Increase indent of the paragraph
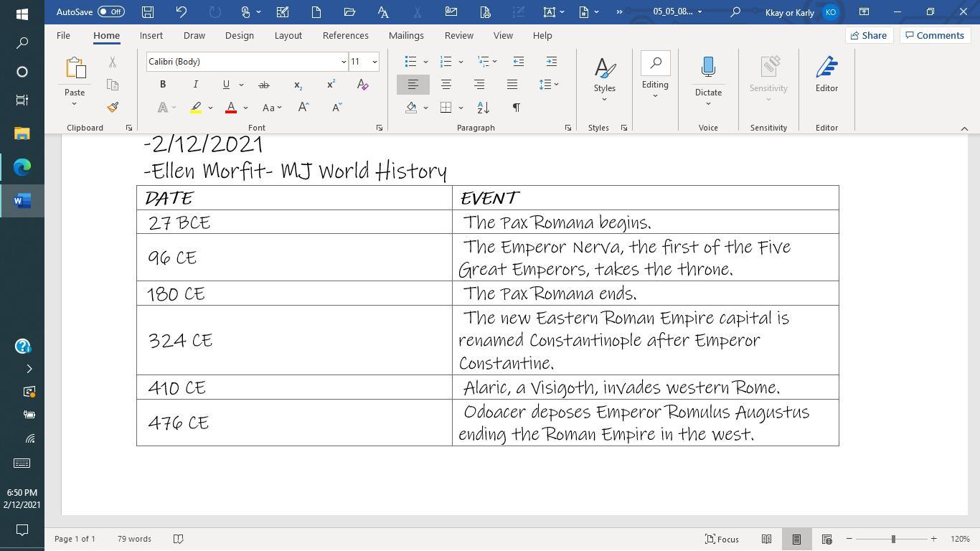This screenshot has height=551, width=980. pyautogui.click(x=551, y=62)
